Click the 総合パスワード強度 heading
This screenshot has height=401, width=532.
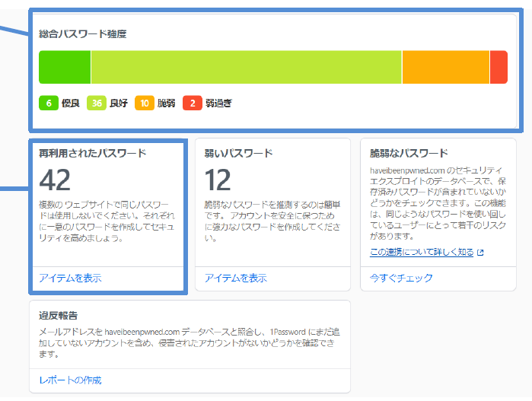[x=83, y=34]
